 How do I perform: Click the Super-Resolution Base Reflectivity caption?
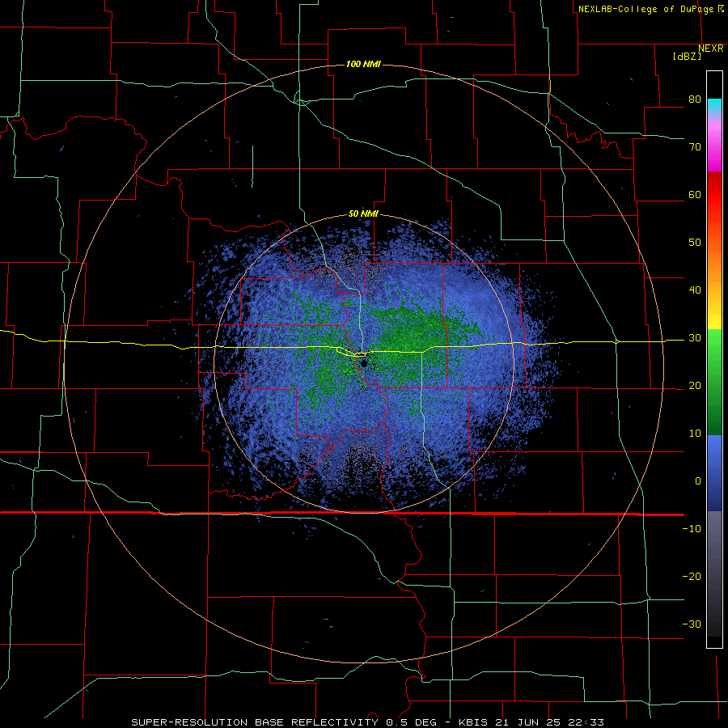tap(367, 722)
